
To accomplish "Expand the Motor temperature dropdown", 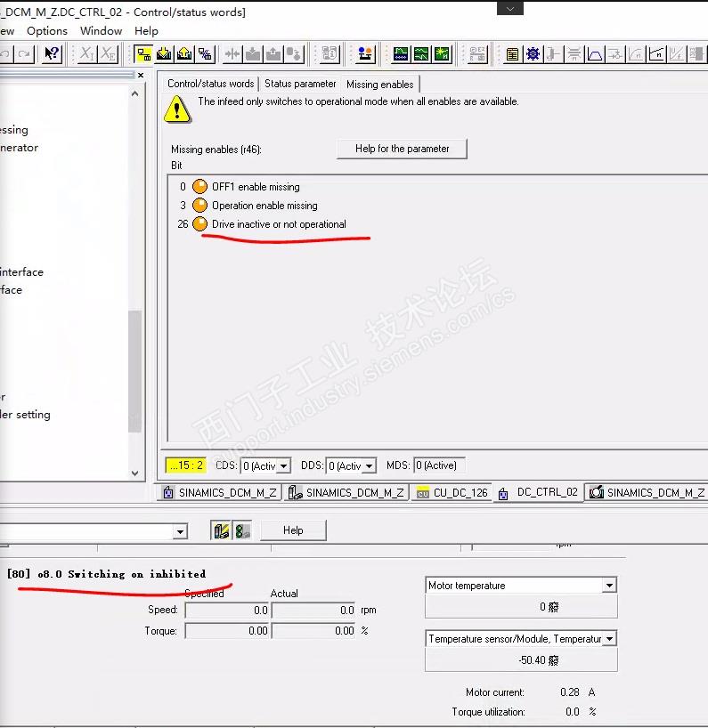I will point(609,586).
